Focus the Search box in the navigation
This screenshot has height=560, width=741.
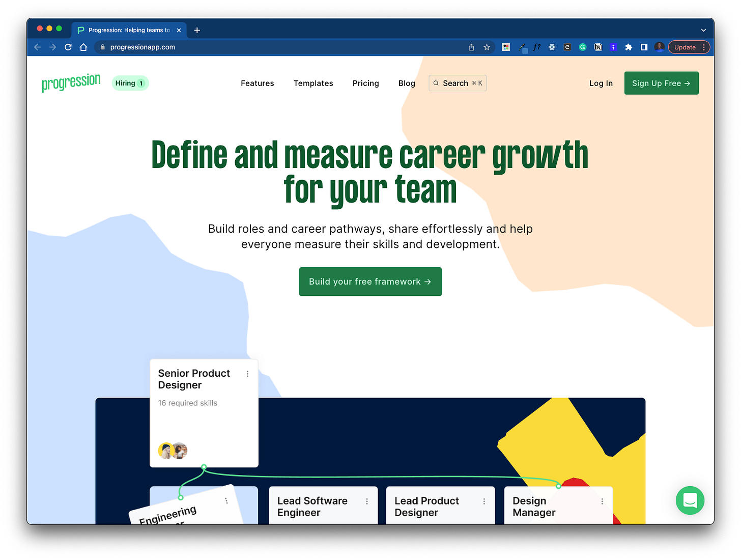[458, 83]
